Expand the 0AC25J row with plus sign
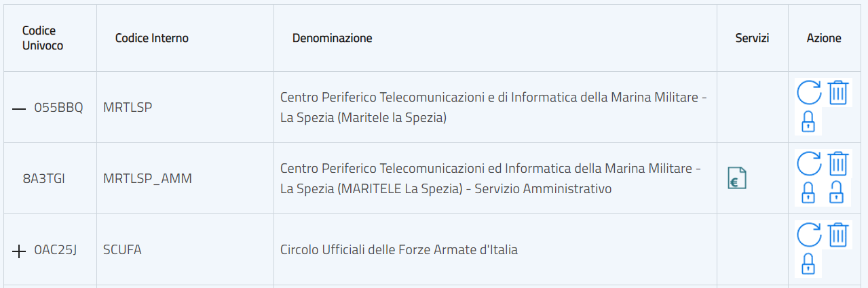 tap(19, 251)
